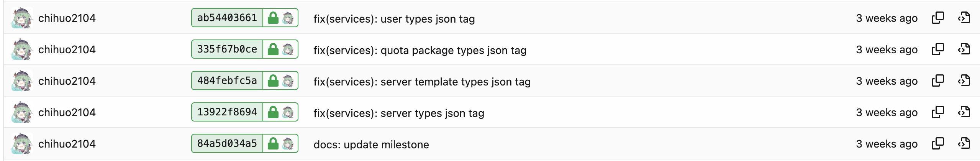Image resolution: width=980 pixels, height=161 pixels.
Task: Click author name on quota package commit
Action: 67,49
